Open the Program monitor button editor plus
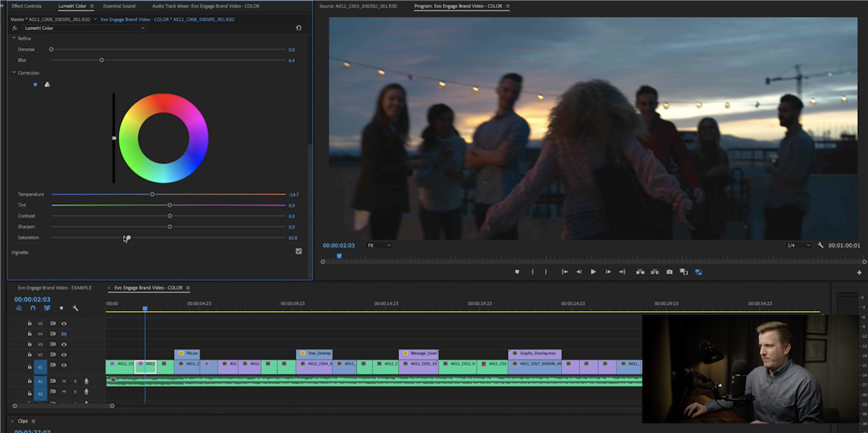Image resolution: width=868 pixels, height=433 pixels. (859, 273)
